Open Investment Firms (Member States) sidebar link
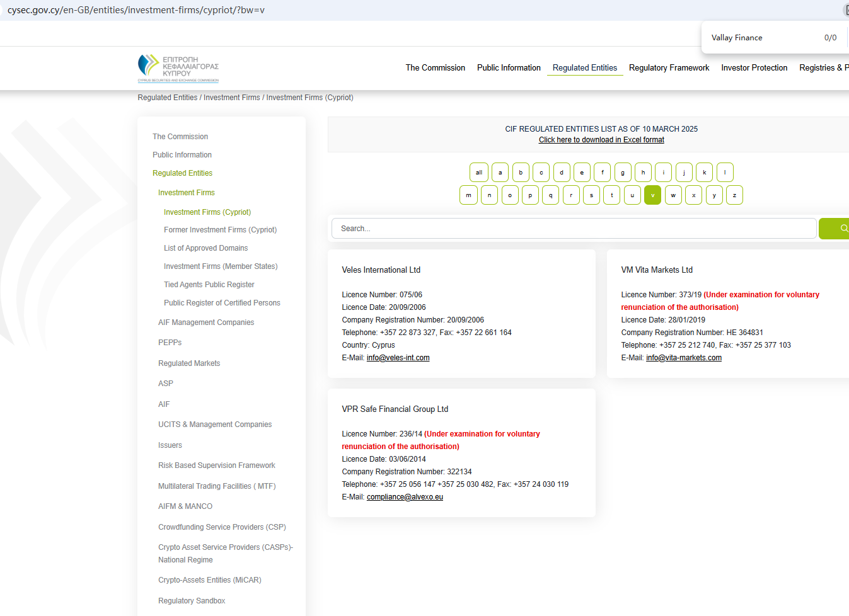The image size is (849, 616). 221,266
